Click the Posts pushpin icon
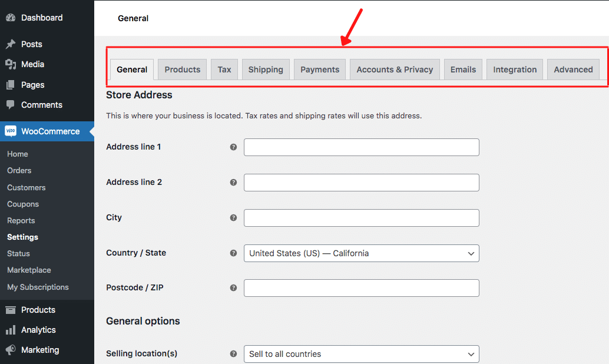This screenshot has width=609, height=364. [x=11, y=44]
